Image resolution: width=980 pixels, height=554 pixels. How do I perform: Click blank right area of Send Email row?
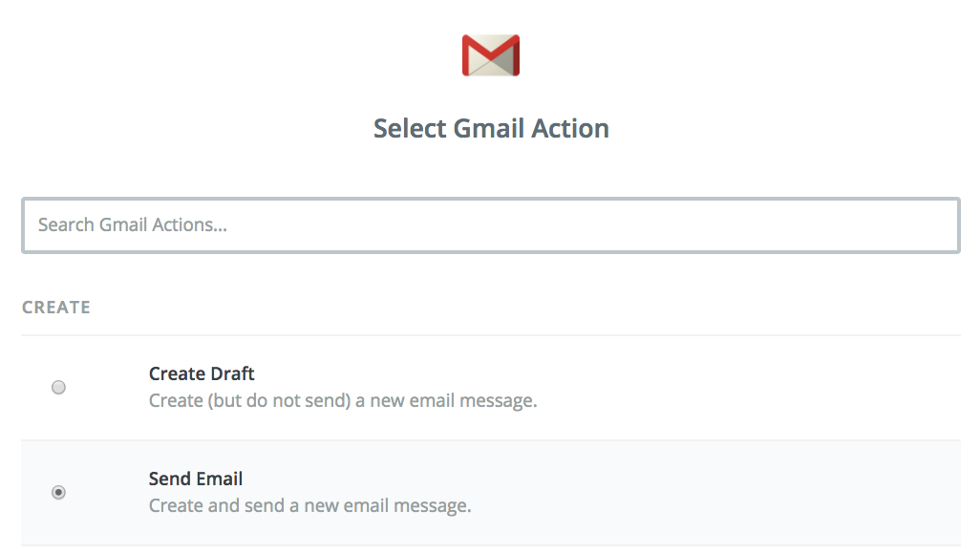pos(750,493)
